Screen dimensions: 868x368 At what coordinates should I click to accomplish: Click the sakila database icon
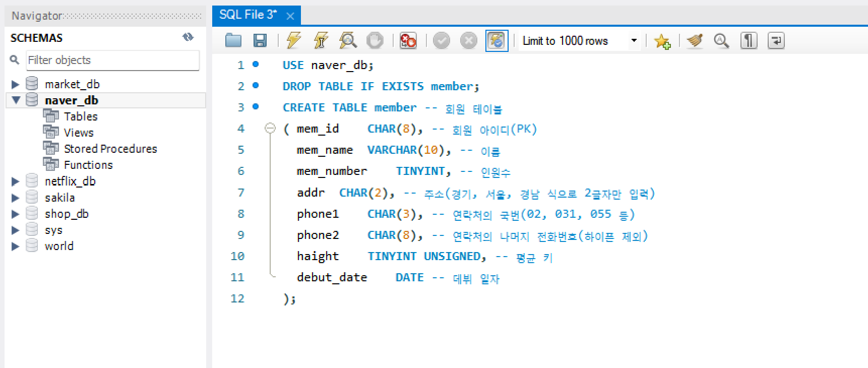coord(32,197)
